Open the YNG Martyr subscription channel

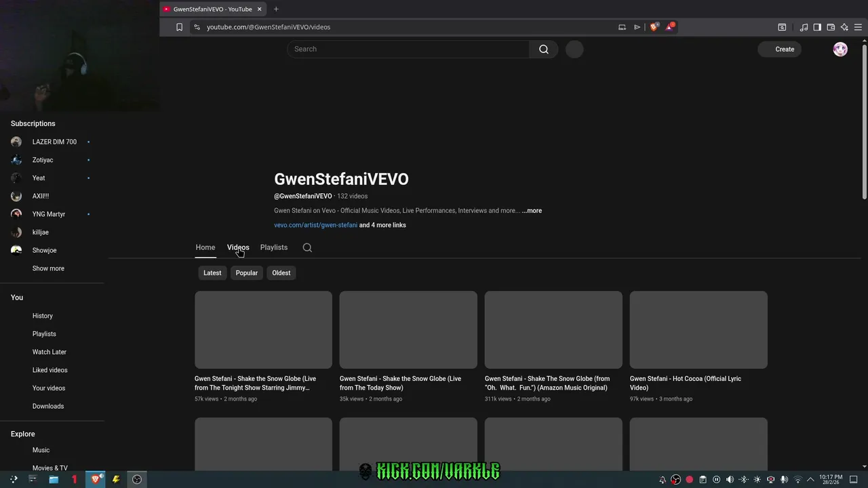tap(49, 214)
